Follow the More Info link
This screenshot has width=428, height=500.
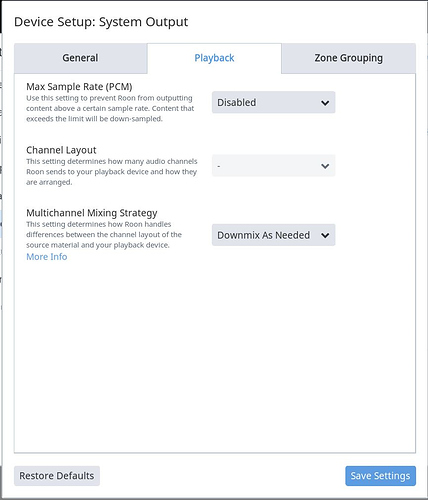tap(47, 257)
